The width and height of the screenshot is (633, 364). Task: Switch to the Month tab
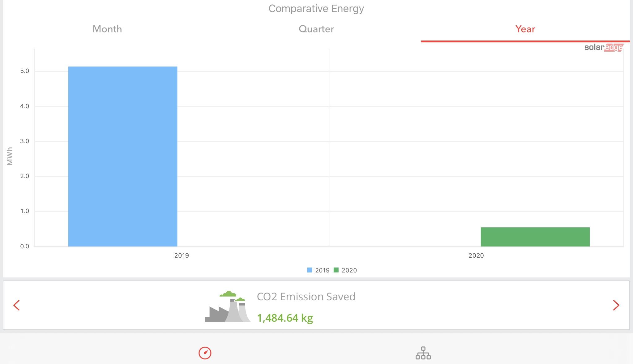click(x=107, y=29)
